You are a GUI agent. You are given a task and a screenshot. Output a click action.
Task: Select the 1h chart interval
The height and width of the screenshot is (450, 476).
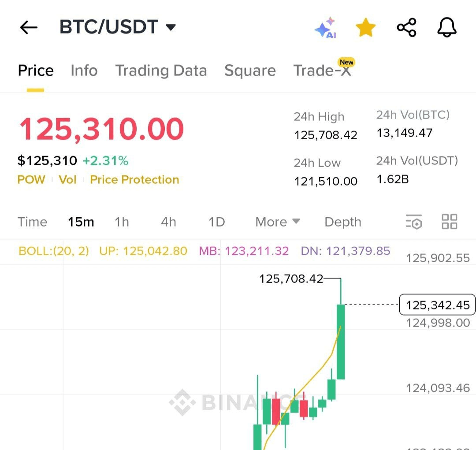[x=122, y=222]
